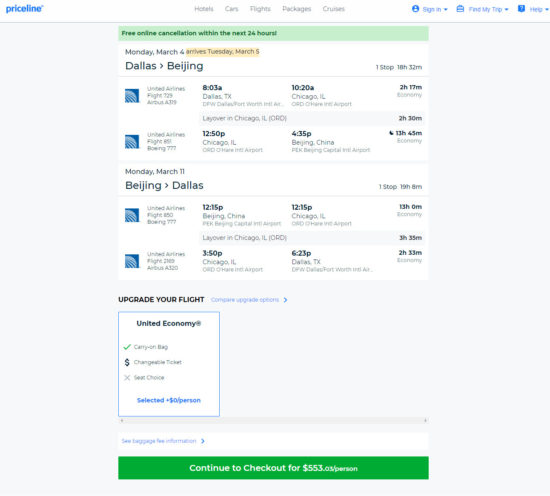Click the overnight moon icon by 13h 45m

click(391, 133)
